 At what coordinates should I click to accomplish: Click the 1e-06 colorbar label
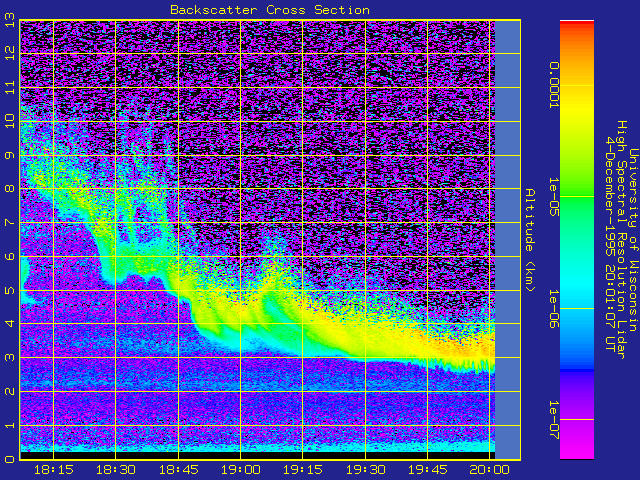(x=553, y=309)
